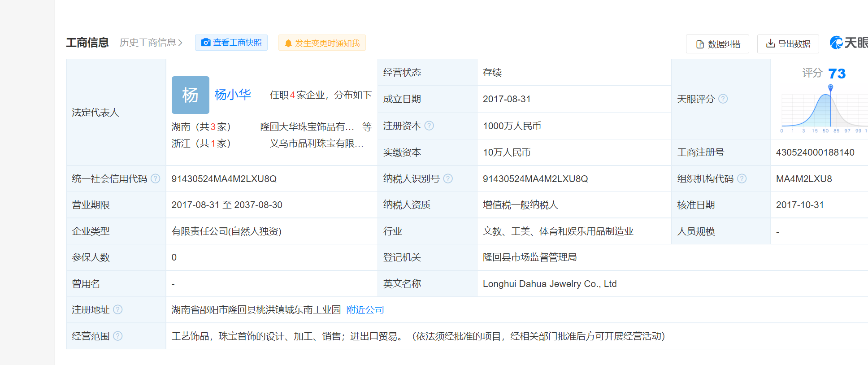Click the chart's score marker pin
Viewport: 868px width, 365px height.
(830, 88)
